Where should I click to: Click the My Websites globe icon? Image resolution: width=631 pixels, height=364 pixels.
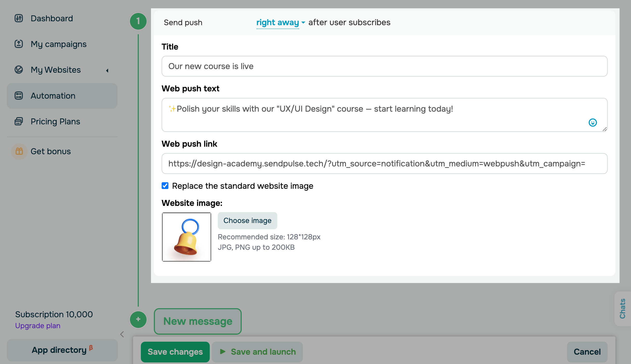click(19, 70)
